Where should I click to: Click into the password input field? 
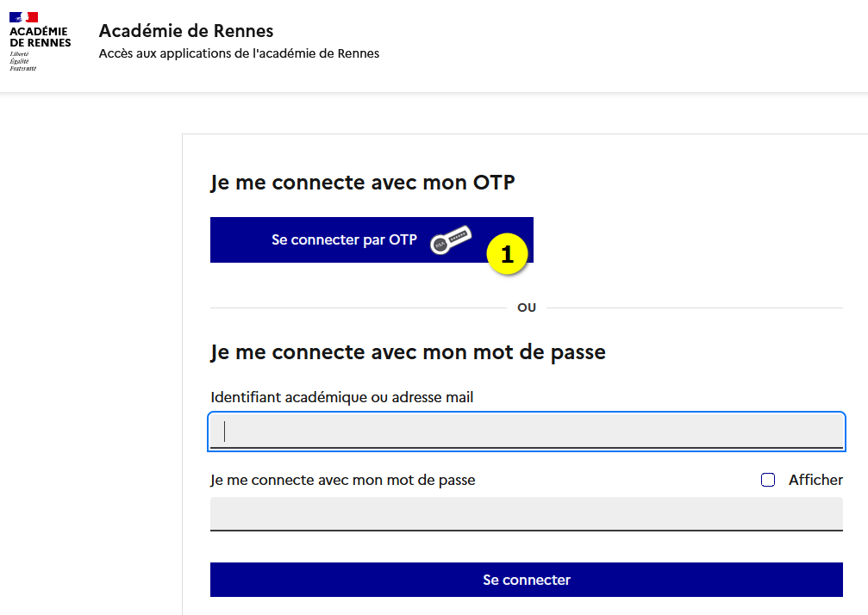526,513
